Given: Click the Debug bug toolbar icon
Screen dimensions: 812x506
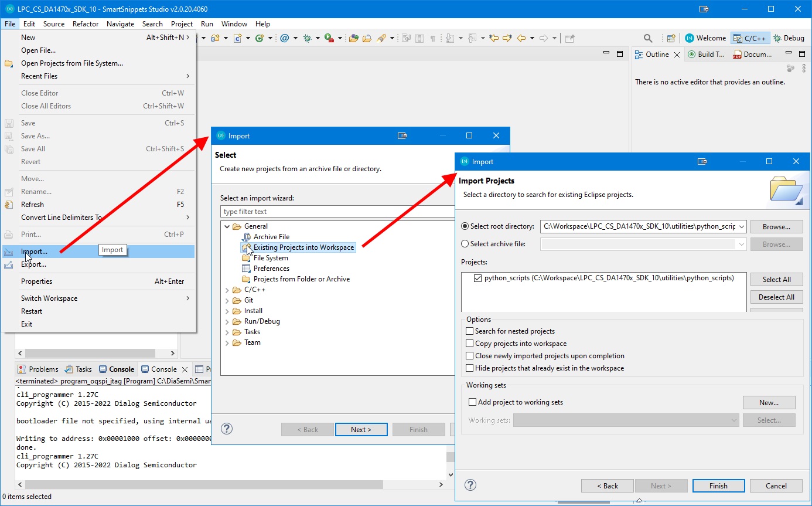Looking at the screenshot, I should click(x=306, y=38).
